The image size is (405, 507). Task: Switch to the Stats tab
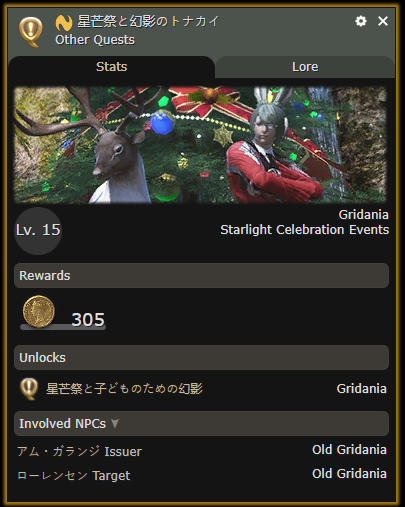111,67
